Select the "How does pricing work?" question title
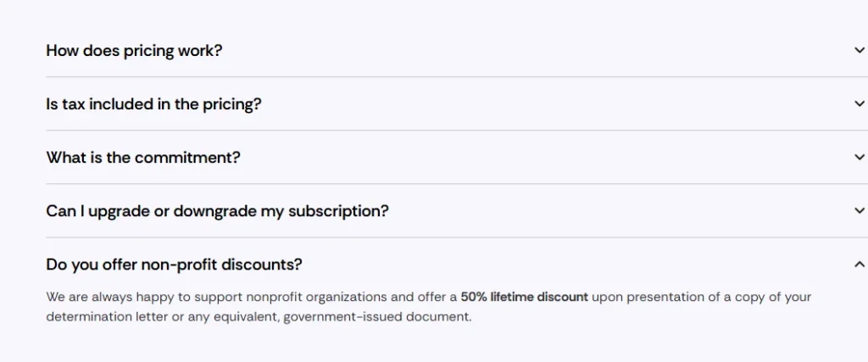868x362 pixels. coord(134,51)
